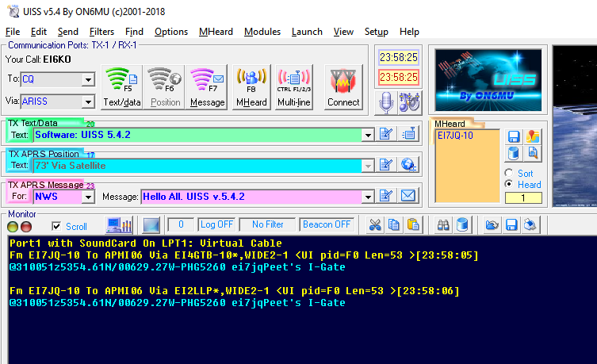Image resolution: width=597 pixels, height=364 pixels.
Task: Open the Help menu
Action: (409, 32)
